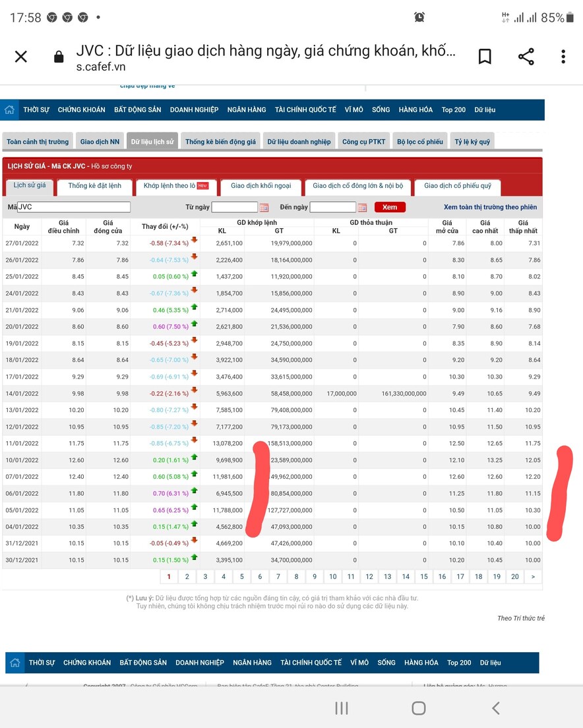The height and width of the screenshot is (728, 583).
Task: Tap the alarm icon in status bar
Action: click(419, 17)
